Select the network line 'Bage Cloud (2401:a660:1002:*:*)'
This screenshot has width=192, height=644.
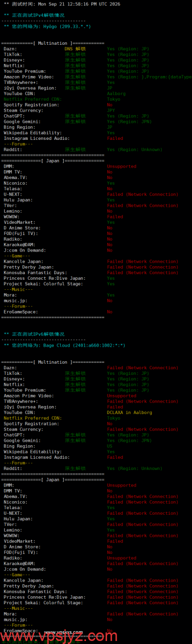tap(85, 345)
